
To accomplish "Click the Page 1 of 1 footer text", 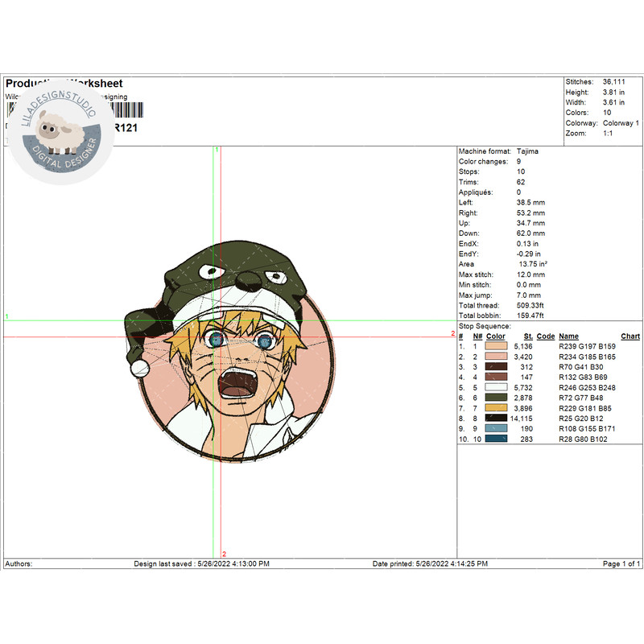I will click(621, 563).
